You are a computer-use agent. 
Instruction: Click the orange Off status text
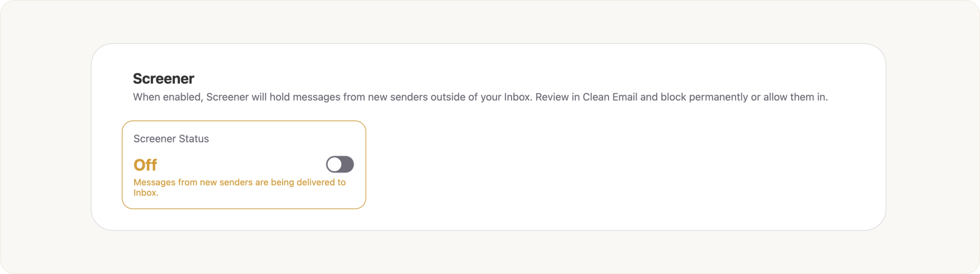[145, 165]
